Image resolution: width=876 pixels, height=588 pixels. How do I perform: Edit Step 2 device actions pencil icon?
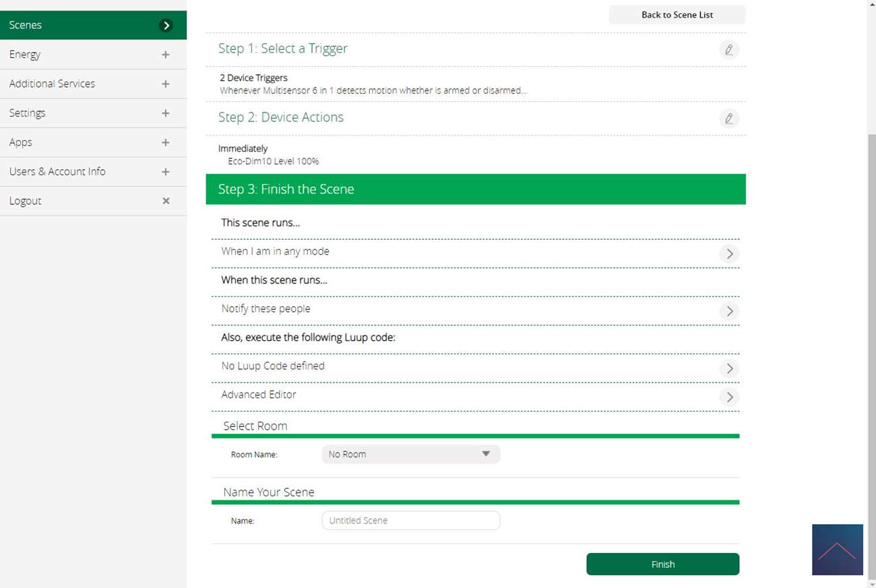728,119
